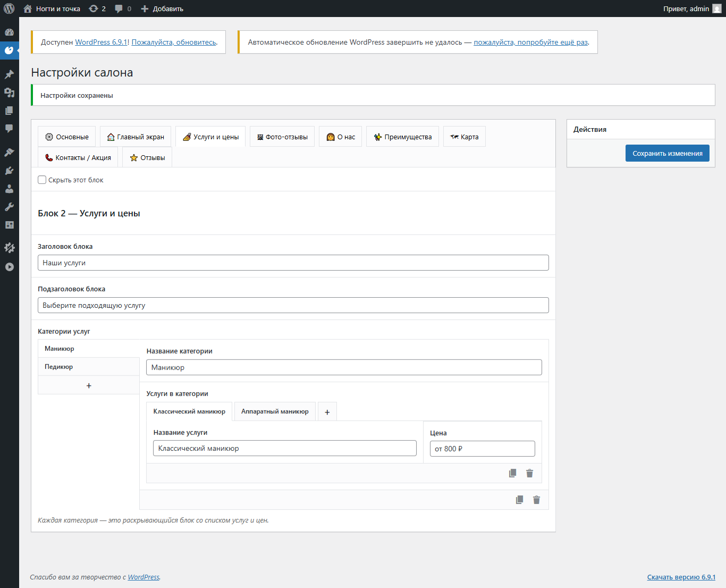Delete the Классический маникюр service

coord(529,473)
